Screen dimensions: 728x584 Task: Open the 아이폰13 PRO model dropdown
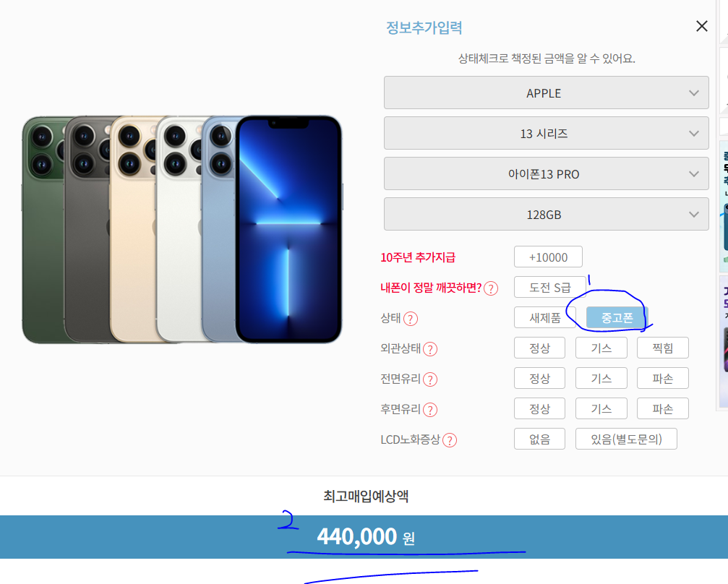coord(546,173)
